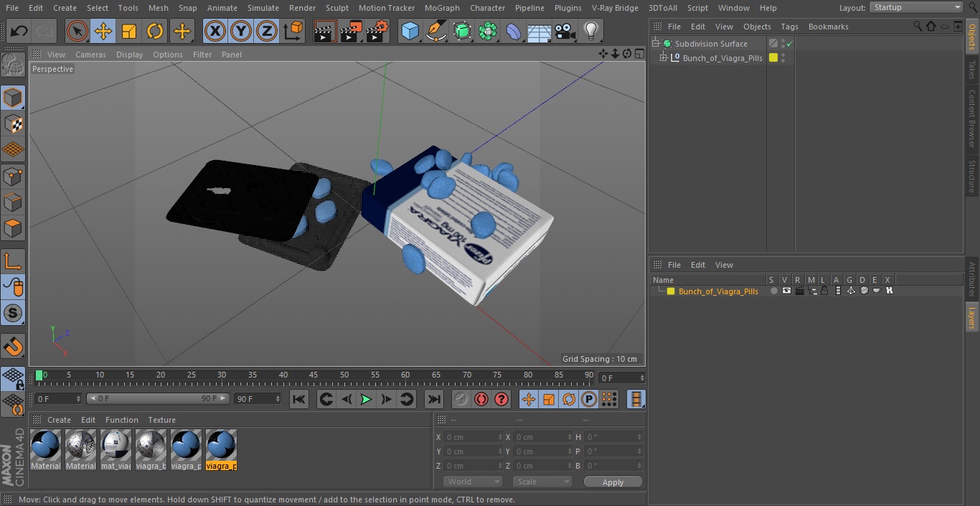This screenshot has height=506, width=980.
Task: Toggle Z axis lock
Action: point(267,31)
